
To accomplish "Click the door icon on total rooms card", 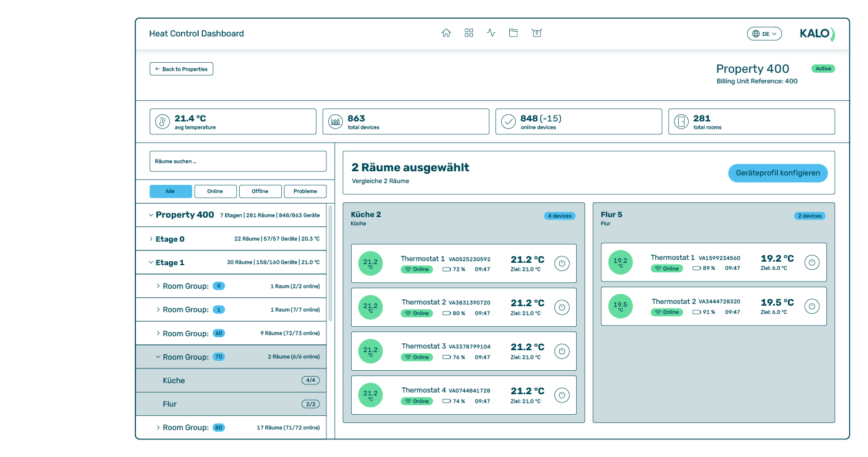I will (x=681, y=122).
